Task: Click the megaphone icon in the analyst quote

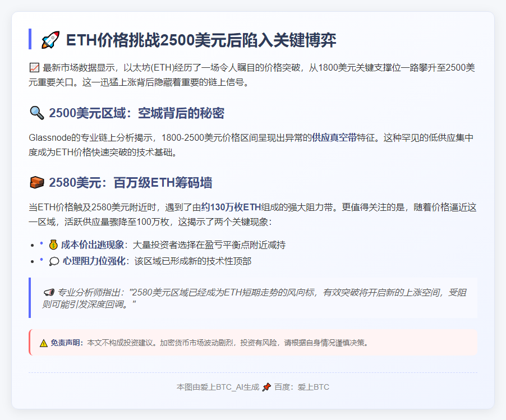Action: pos(49,292)
